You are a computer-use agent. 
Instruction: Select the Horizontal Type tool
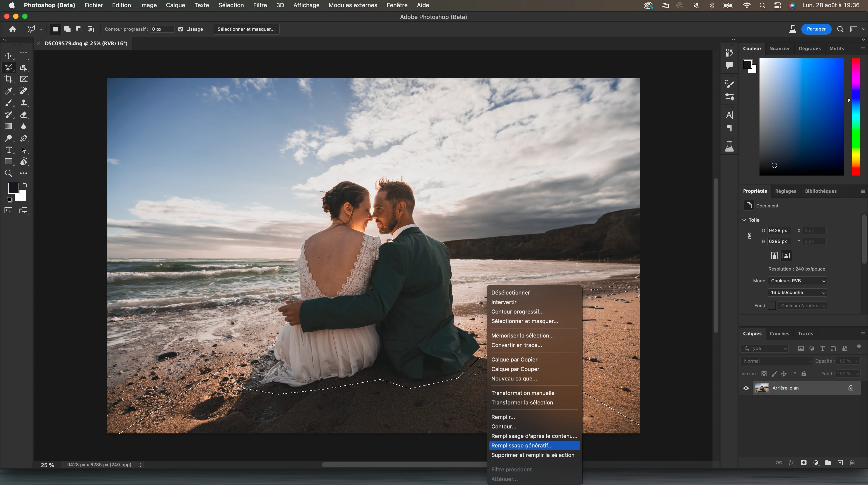tap(9, 150)
